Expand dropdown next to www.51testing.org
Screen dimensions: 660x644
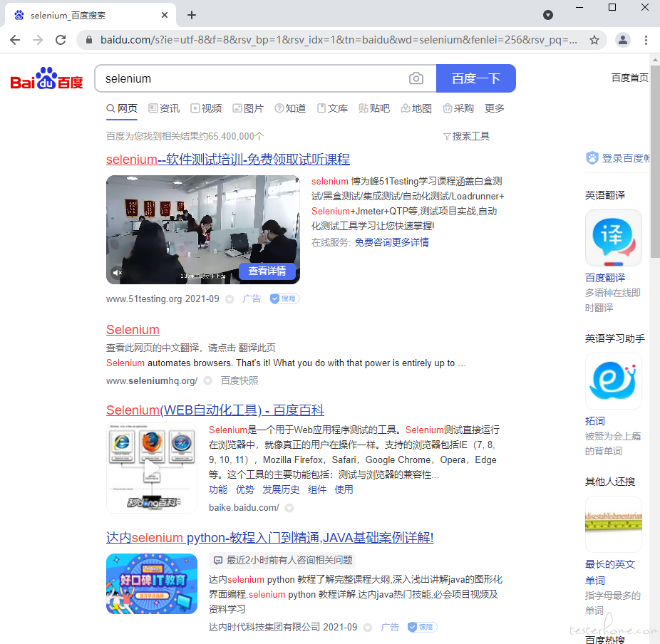coord(230,299)
